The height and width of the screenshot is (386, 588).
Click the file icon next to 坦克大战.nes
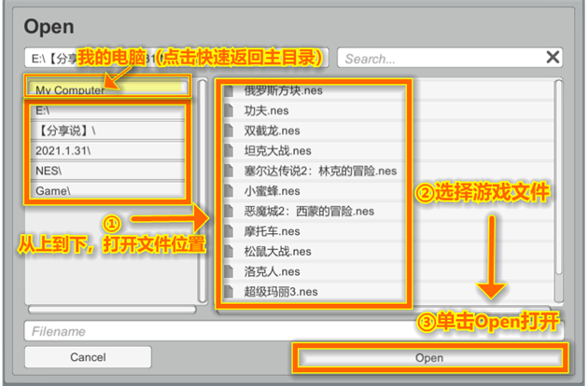click(x=229, y=150)
